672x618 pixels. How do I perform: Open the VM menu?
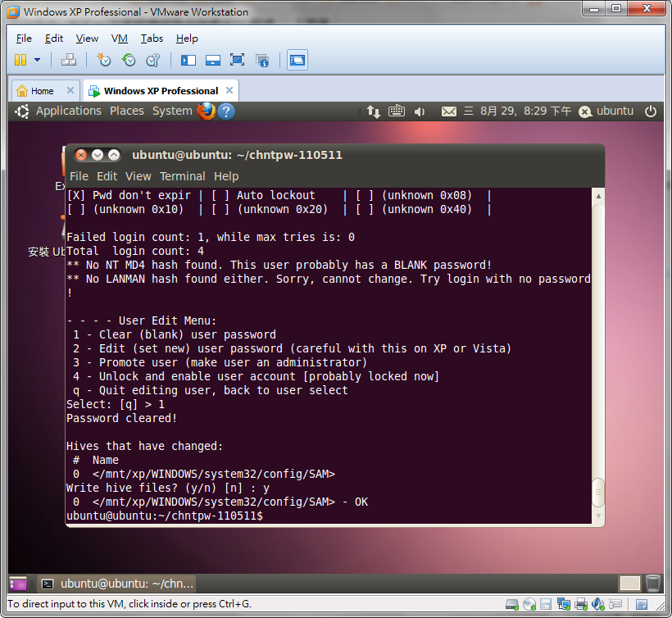coord(119,39)
